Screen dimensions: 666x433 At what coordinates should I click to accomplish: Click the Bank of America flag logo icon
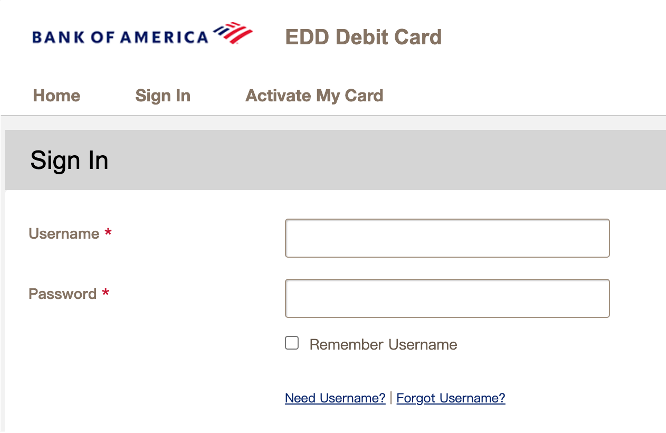pos(233,35)
